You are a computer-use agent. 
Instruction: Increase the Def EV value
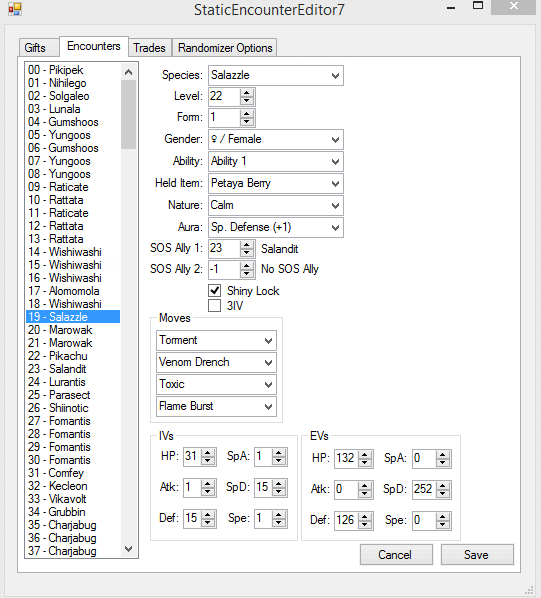coord(365,517)
